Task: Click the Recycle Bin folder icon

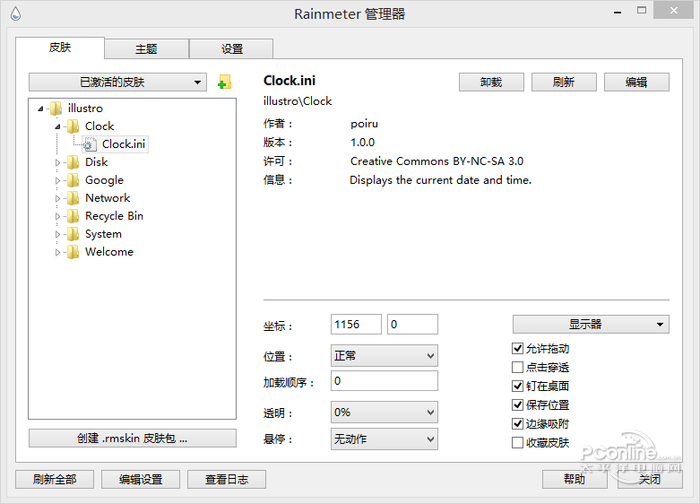Action: [x=73, y=216]
